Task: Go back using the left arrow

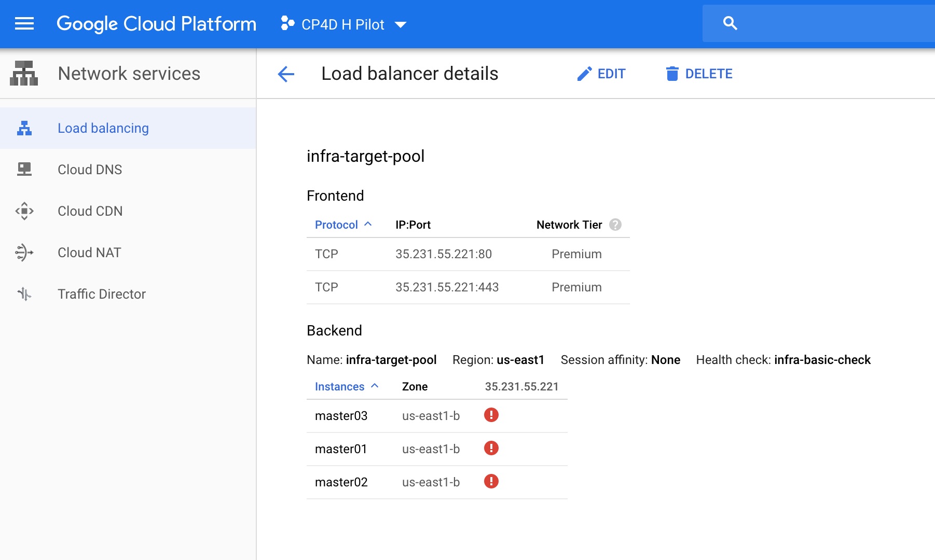Action: (286, 74)
